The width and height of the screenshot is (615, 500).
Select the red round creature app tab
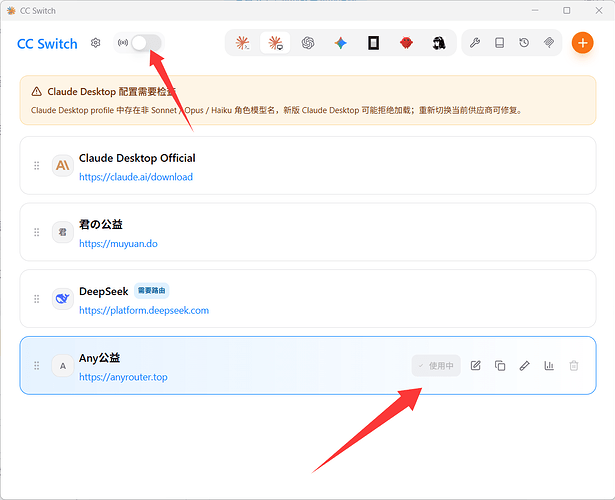406,43
